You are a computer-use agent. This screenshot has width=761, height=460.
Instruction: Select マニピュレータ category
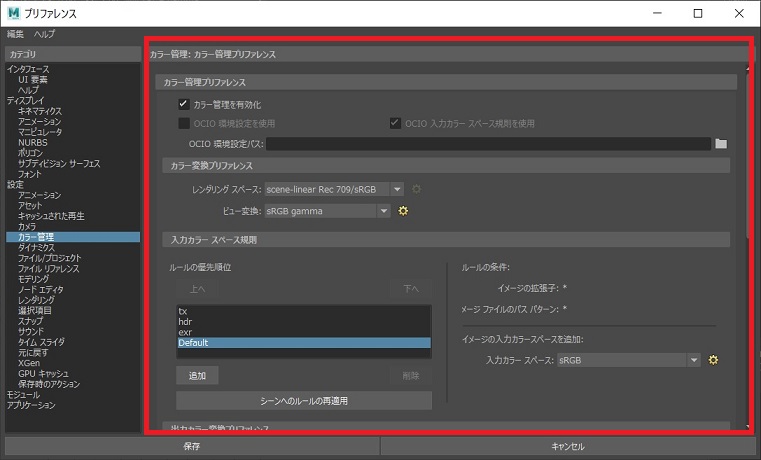[x=40, y=132]
